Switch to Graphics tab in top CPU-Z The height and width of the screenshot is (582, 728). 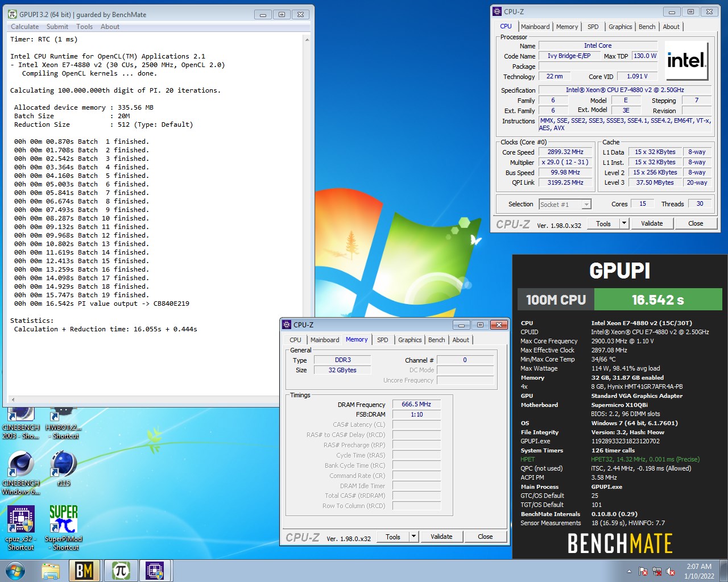(x=620, y=27)
